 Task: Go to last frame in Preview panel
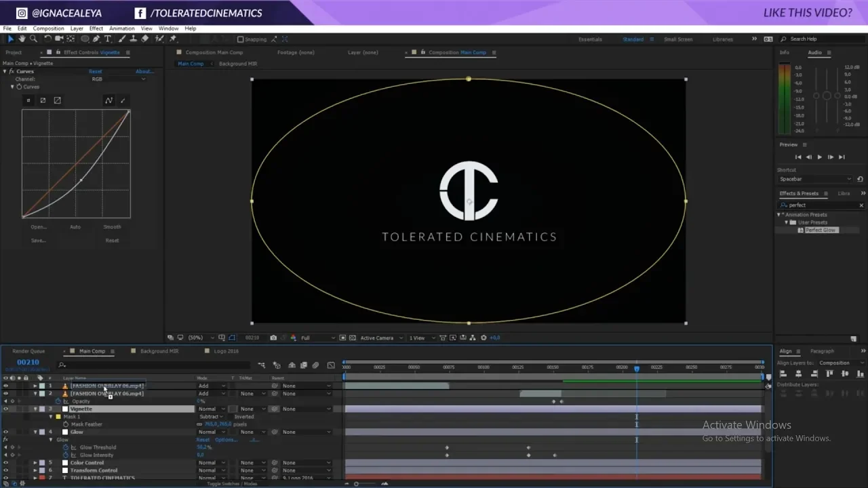[x=842, y=157]
